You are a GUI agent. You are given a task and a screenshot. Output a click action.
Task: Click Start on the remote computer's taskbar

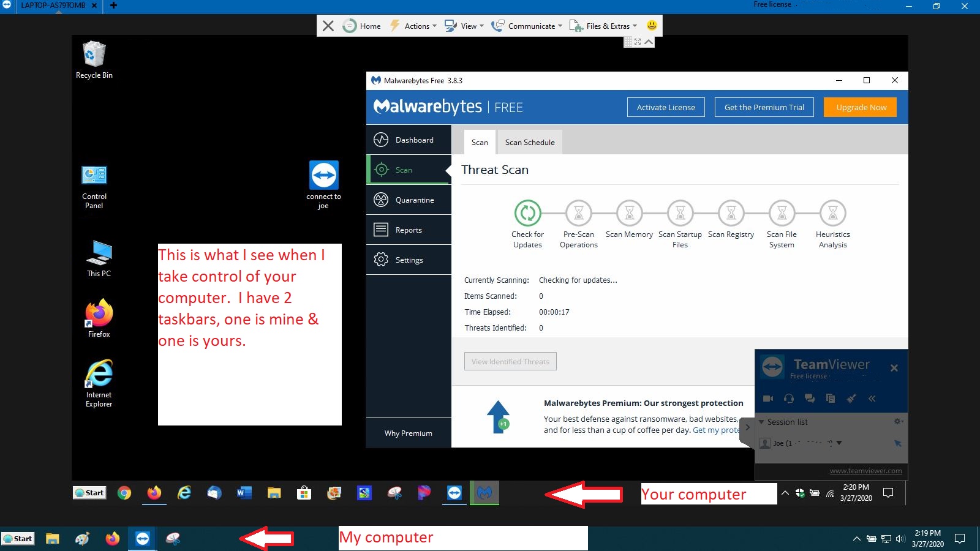pos(89,493)
